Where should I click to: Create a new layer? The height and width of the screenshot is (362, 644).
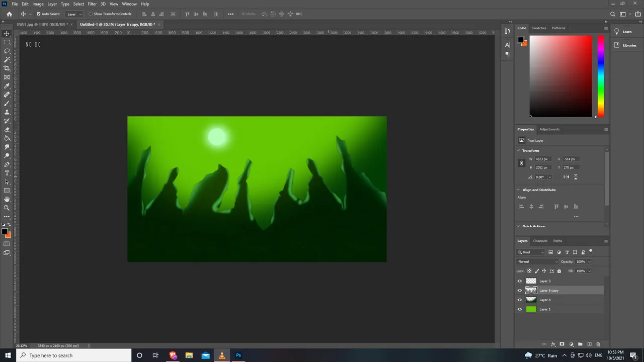(x=589, y=344)
